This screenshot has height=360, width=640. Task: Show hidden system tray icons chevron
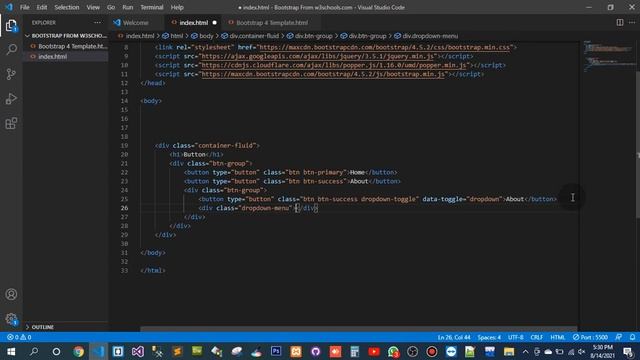point(525,351)
